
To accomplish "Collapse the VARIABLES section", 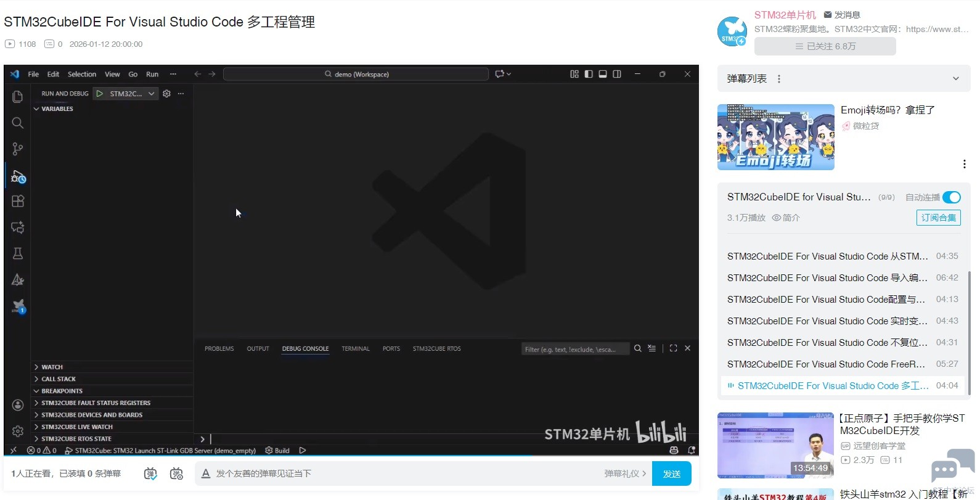I will click(x=57, y=109).
